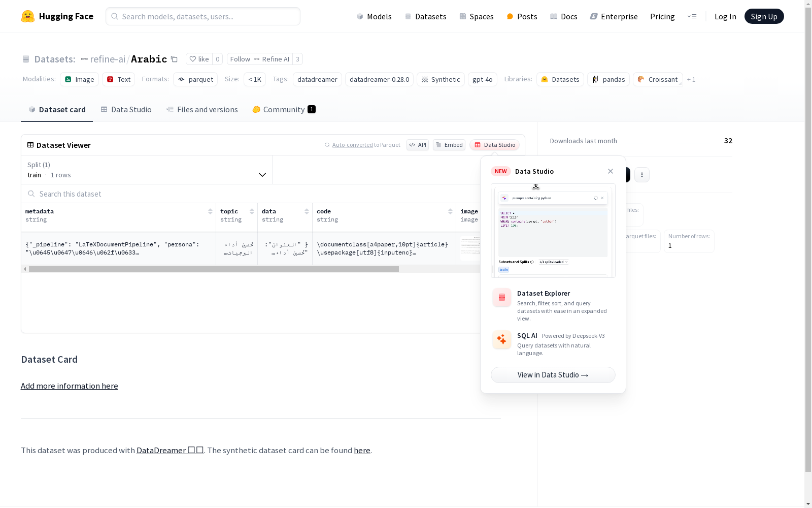The height and width of the screenshot is (508, 812).
Task: Click Log In
Action: click(725, 16)
